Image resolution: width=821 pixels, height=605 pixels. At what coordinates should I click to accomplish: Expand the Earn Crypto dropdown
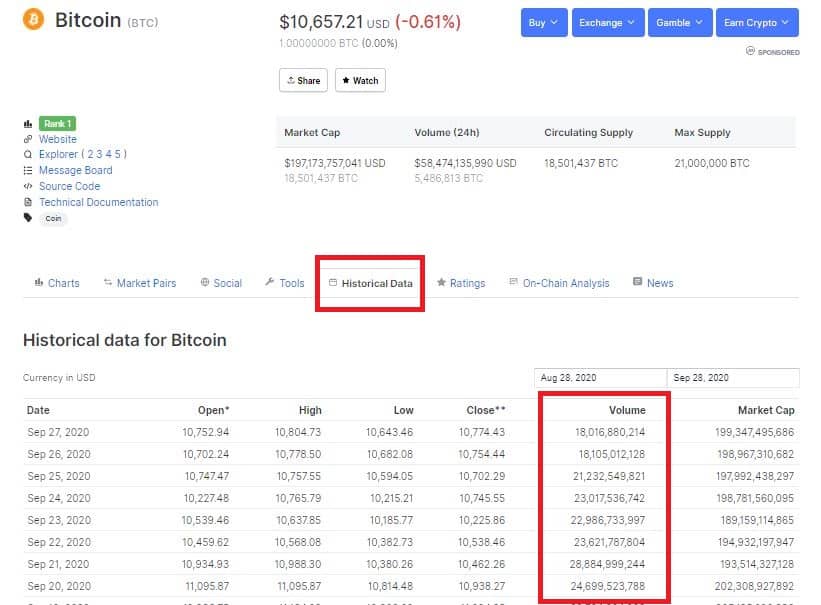(x=757, y=22)
